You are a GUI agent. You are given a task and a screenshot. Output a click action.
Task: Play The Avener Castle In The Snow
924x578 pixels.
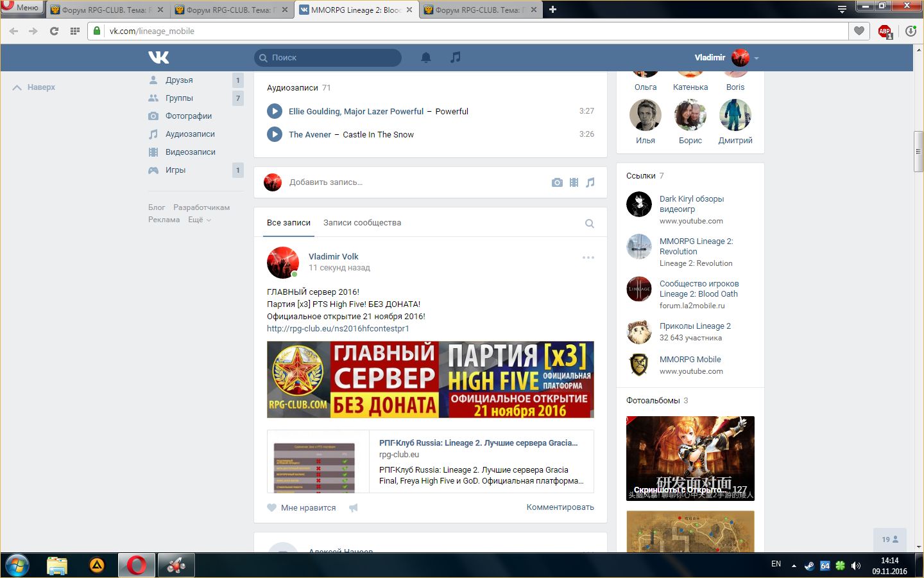click(275, 134)
